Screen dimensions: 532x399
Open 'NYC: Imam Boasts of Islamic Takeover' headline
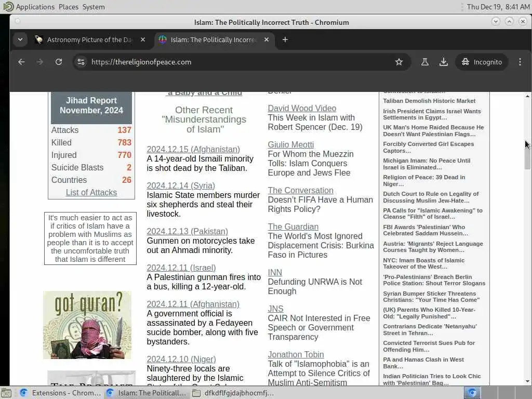[x=424, y=263]
